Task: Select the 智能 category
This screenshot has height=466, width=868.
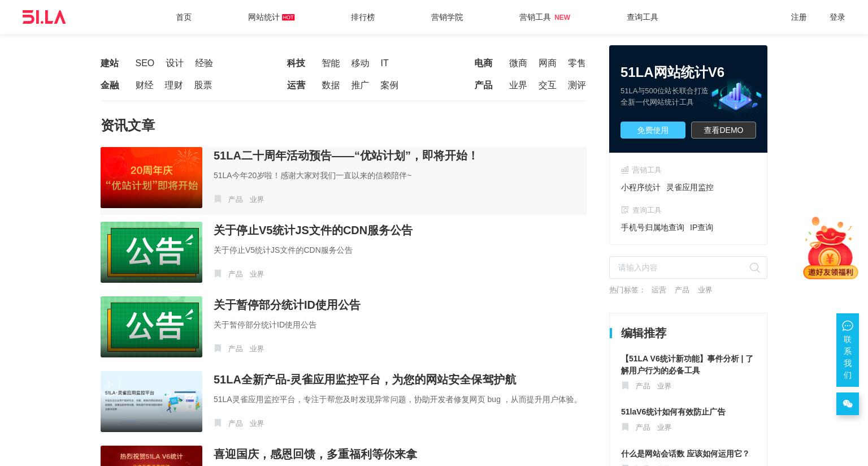Action: (331, 63)
